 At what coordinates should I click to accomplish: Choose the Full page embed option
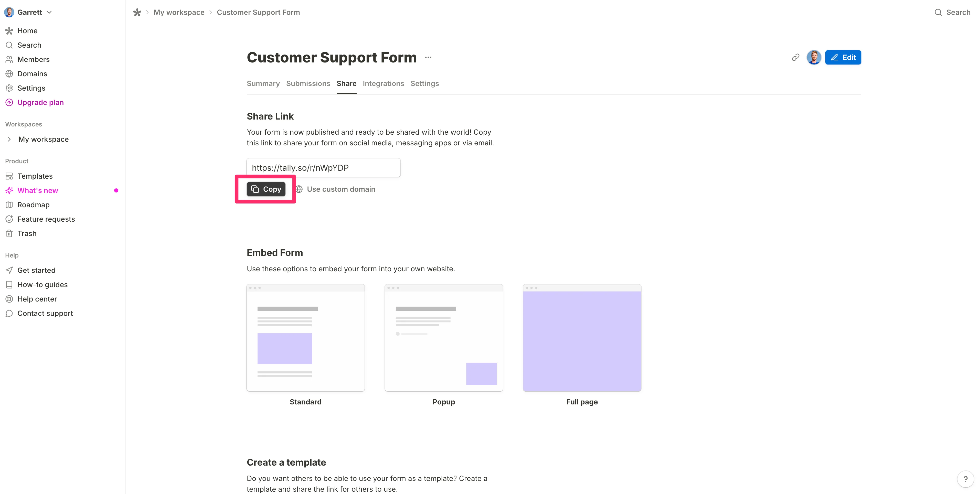pos(582,338)
